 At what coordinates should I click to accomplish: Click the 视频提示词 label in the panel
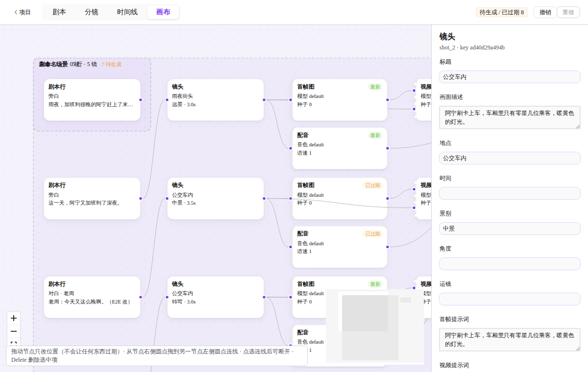454,365
